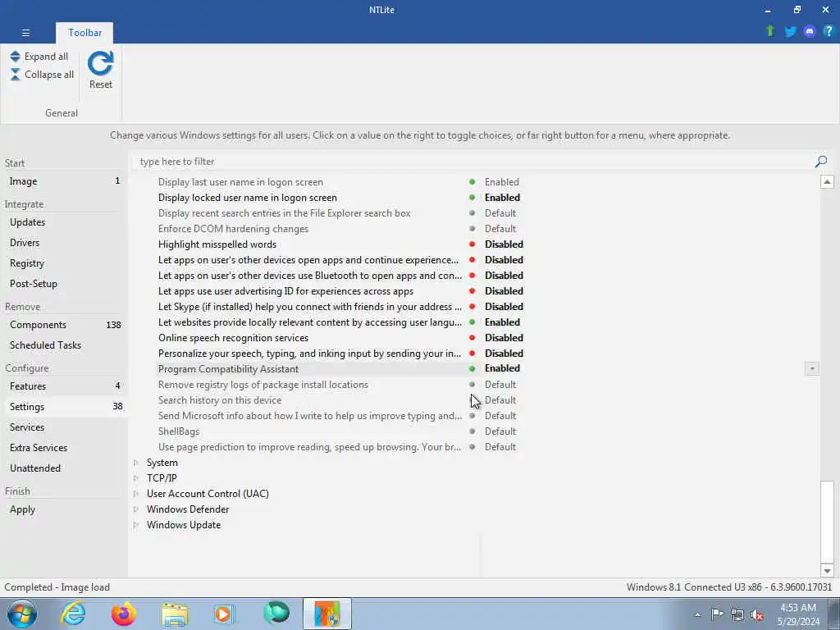Expand the Windows Defender node
This screenshot has height=630, width=840.
click(135, 509)
